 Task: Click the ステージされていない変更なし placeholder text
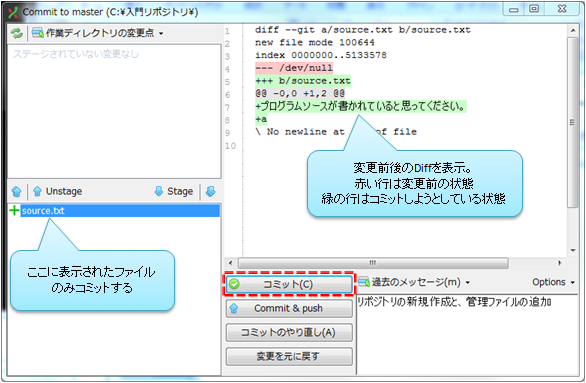[x=76, y=55]
